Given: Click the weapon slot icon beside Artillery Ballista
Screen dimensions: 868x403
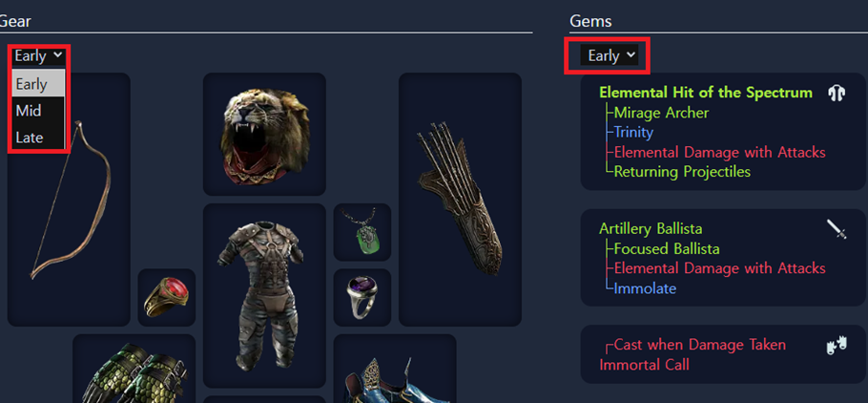Looking at the screenshot, I should pos(837,228).
